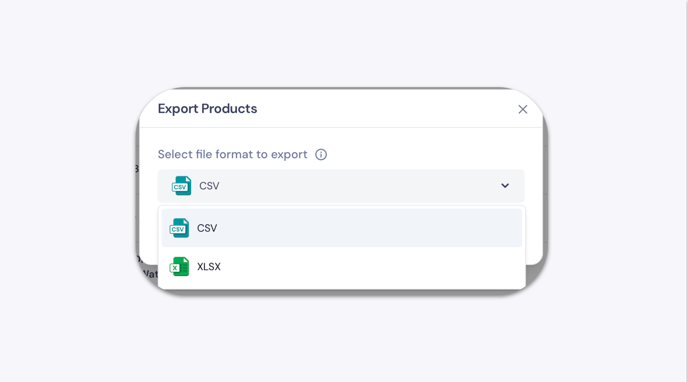Select the CSV text label in dropdown list
Image resolution: width=688 pixels, height=382 pixels.
(x=207, y=228)
